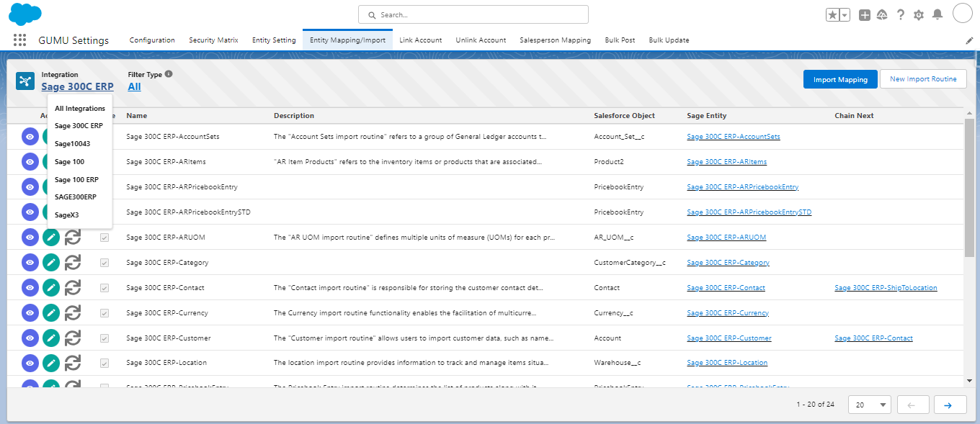
Task: Switch to the Salesperson Mapping tab
Action: click(x=556, y=40)
